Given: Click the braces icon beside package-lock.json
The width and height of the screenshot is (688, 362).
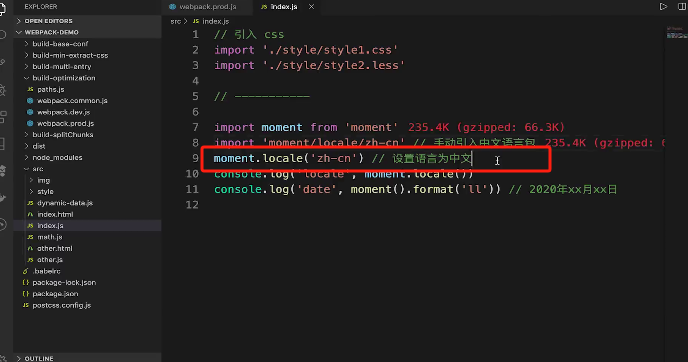Looking at the screenshot, I should [25, 283].
